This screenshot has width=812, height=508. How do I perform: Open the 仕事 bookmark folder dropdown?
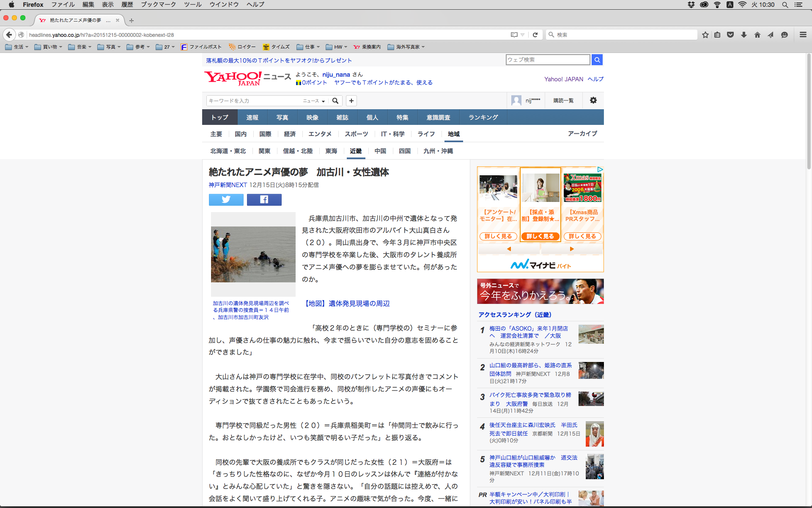(308, 47)
